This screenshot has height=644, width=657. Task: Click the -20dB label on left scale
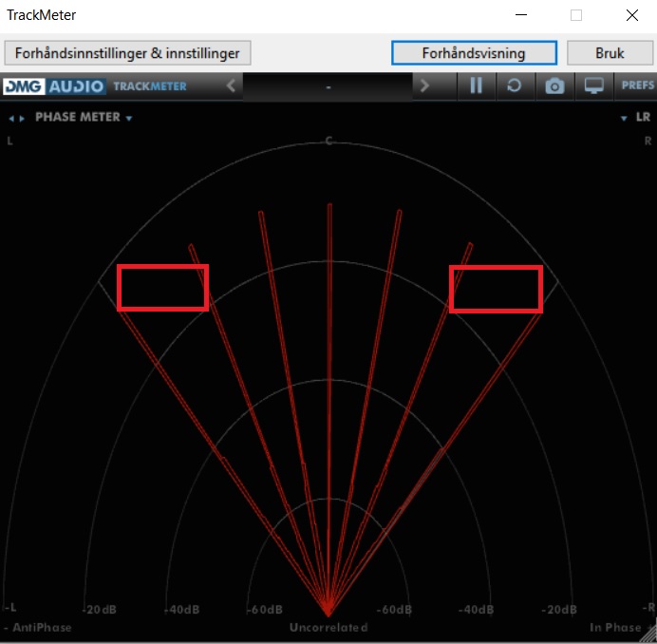[102, 610]
